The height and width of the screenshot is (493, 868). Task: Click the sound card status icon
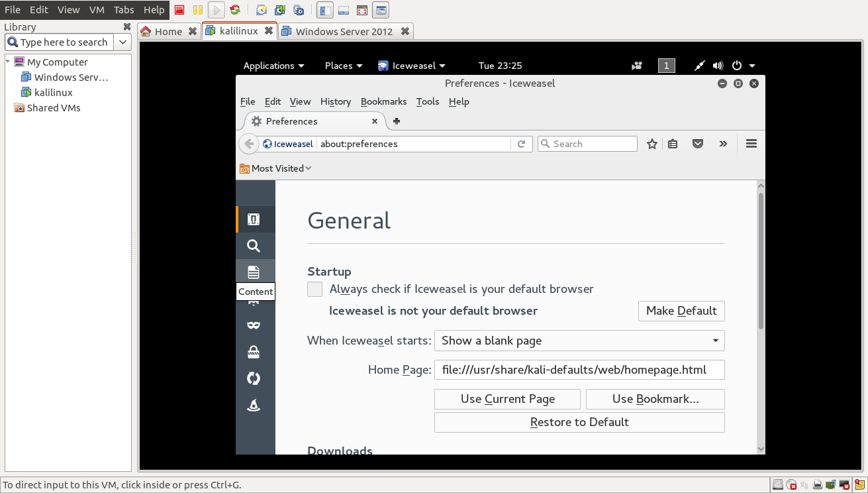coord(831,485)
